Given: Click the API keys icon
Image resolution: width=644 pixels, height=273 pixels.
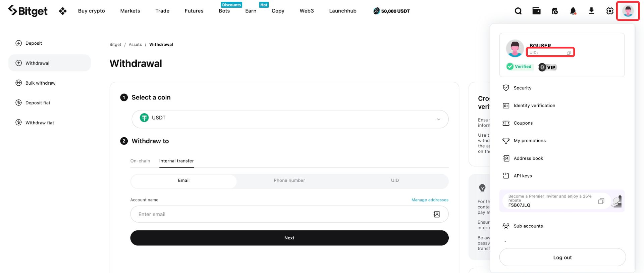Looking at the screenshot, I should click(x=506, y=176).
